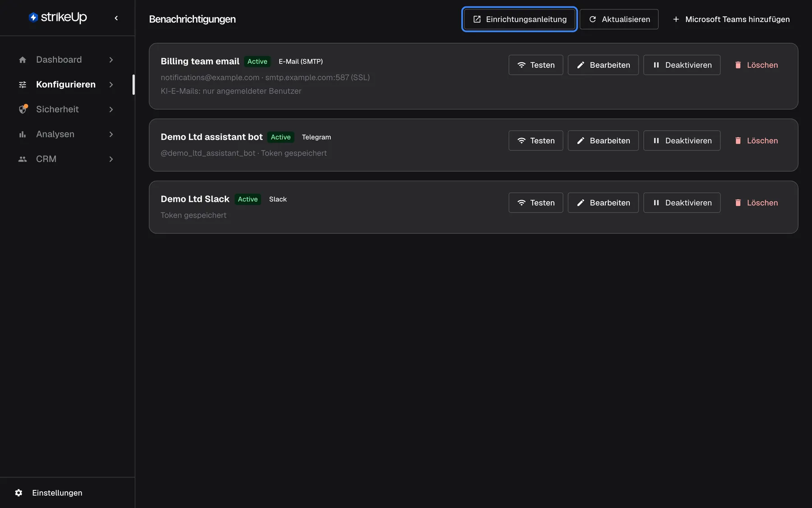Delete the Demo Ltd Slack channel
Screen dimensions: 812x508
(x=756, y=203)
